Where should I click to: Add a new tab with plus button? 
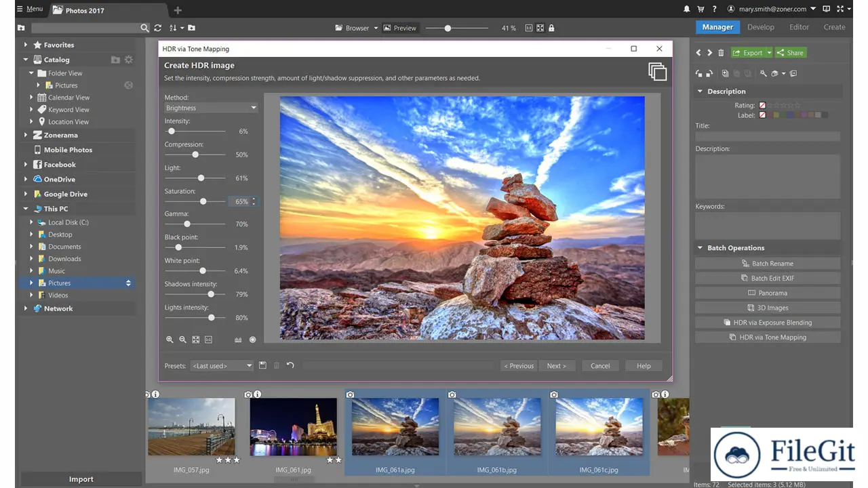tap(178, 10)
